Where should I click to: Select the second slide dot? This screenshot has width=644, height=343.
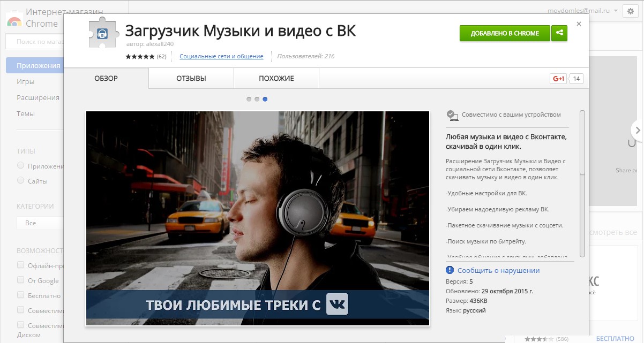pyautogui.click(x=257, y=99)
